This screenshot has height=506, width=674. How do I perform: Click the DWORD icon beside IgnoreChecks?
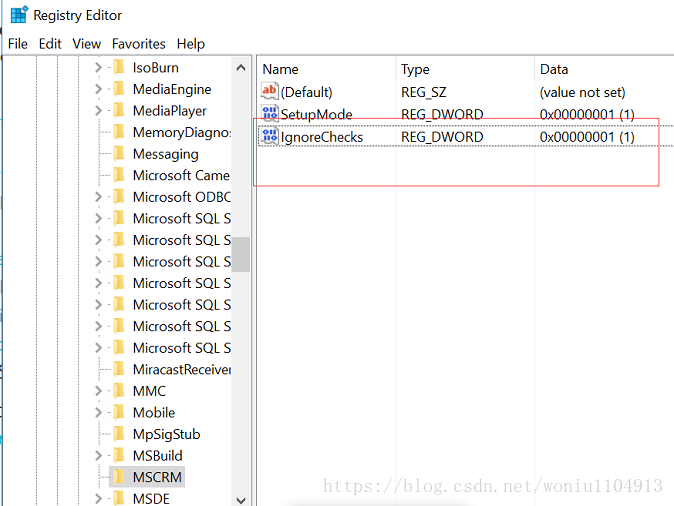pyautogui.click(x=270, y=136)
